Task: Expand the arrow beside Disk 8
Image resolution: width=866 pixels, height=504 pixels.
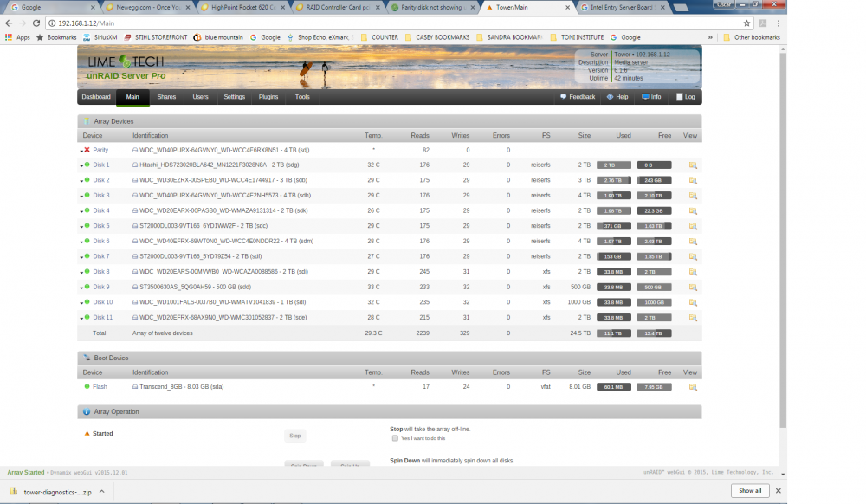Action: tap(81, 273)
